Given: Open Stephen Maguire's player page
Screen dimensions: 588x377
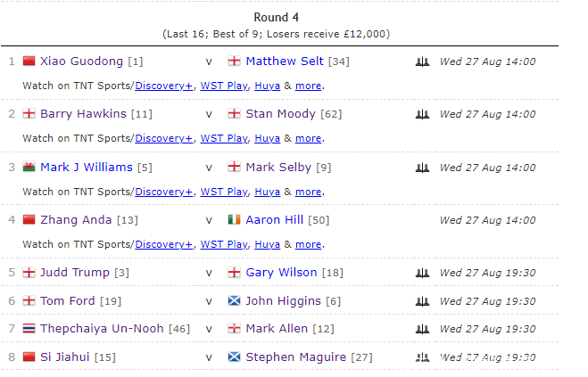Looking at the screenshot, I should [x=295, y=357].
